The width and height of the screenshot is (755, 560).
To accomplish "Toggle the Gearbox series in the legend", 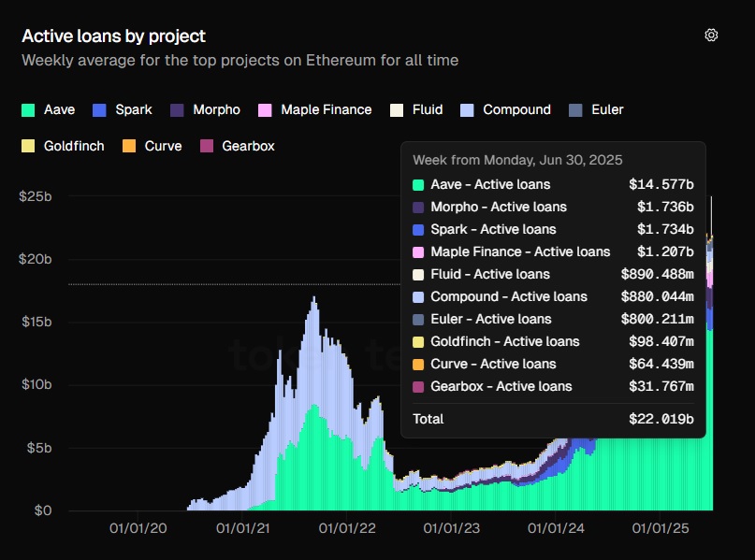I will tap(238, 146).
